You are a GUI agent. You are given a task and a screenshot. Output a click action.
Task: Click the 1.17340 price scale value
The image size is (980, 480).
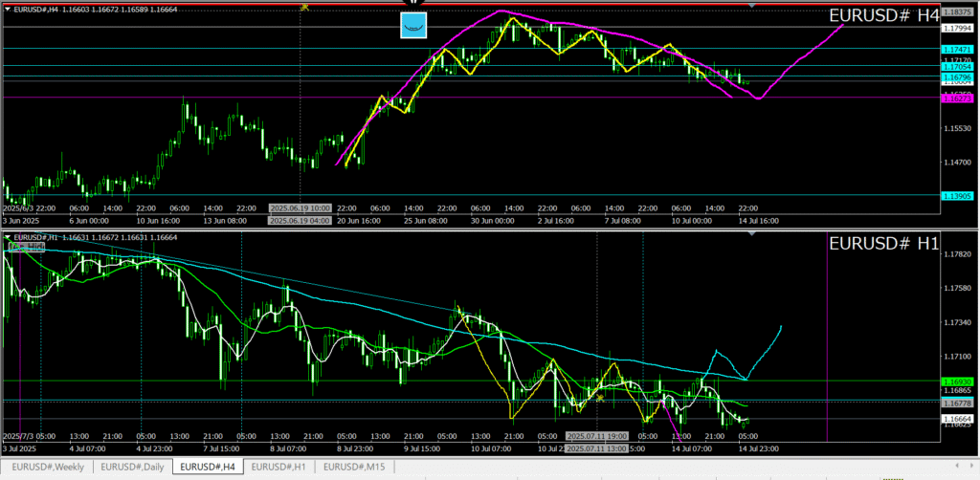pos(957,322)
